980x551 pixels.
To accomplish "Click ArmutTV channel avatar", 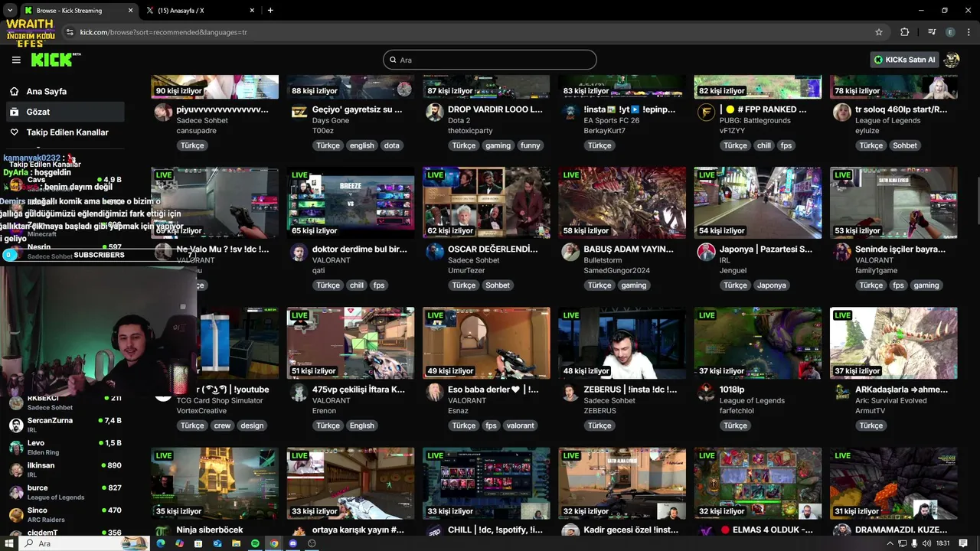I will click(x=842, y=392).
